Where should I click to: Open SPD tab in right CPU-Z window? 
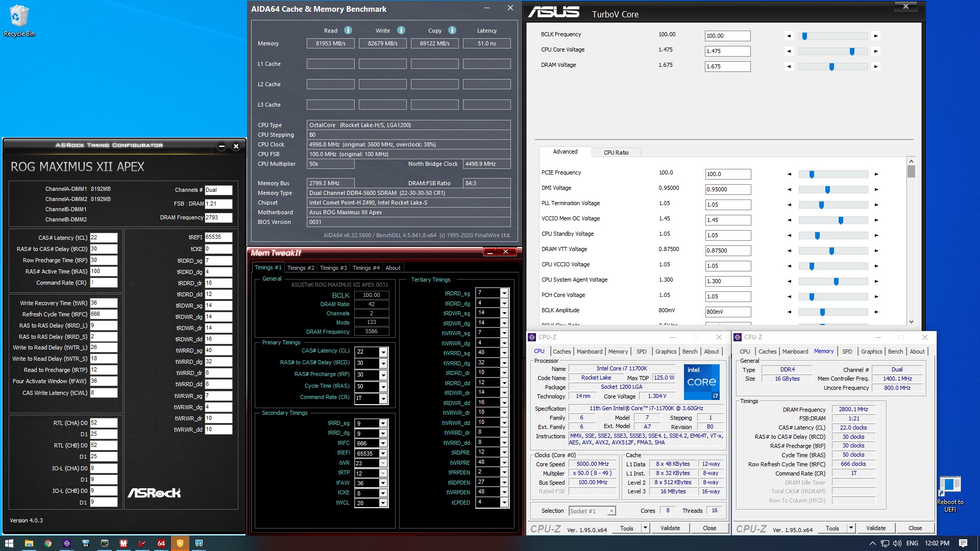[847, 352]
